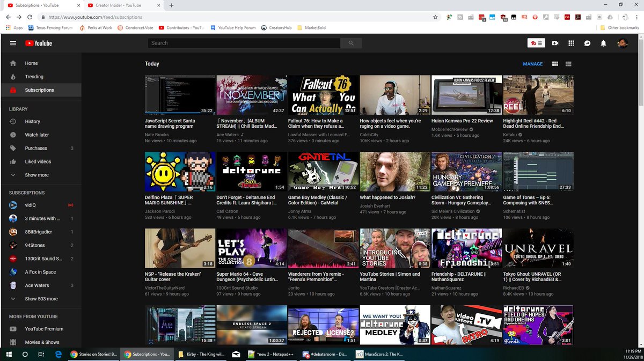Open the messages share bubble icon
644x361 pixels.
588,43
